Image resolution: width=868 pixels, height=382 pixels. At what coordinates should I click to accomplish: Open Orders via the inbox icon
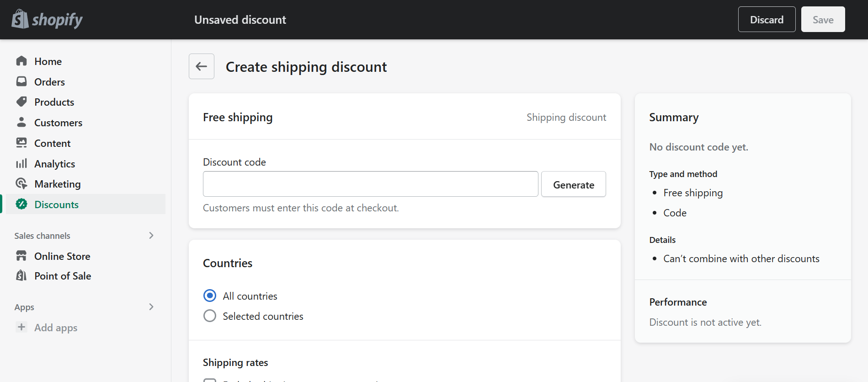[21, 81]
